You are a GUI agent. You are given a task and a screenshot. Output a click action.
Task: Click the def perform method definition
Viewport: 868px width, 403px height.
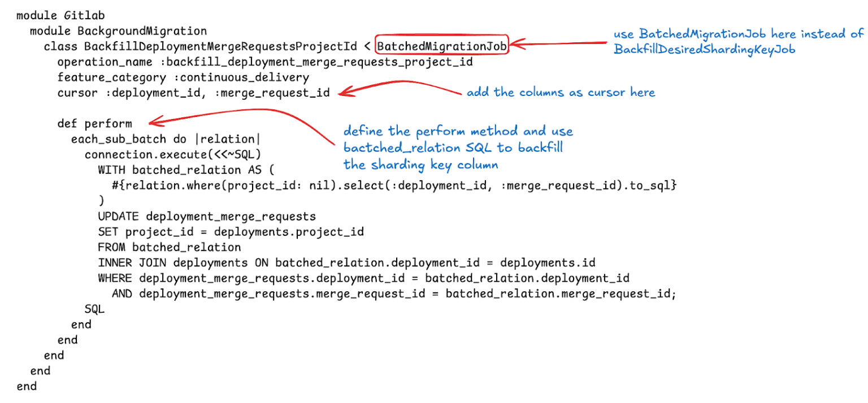click(x=94, y=123)
